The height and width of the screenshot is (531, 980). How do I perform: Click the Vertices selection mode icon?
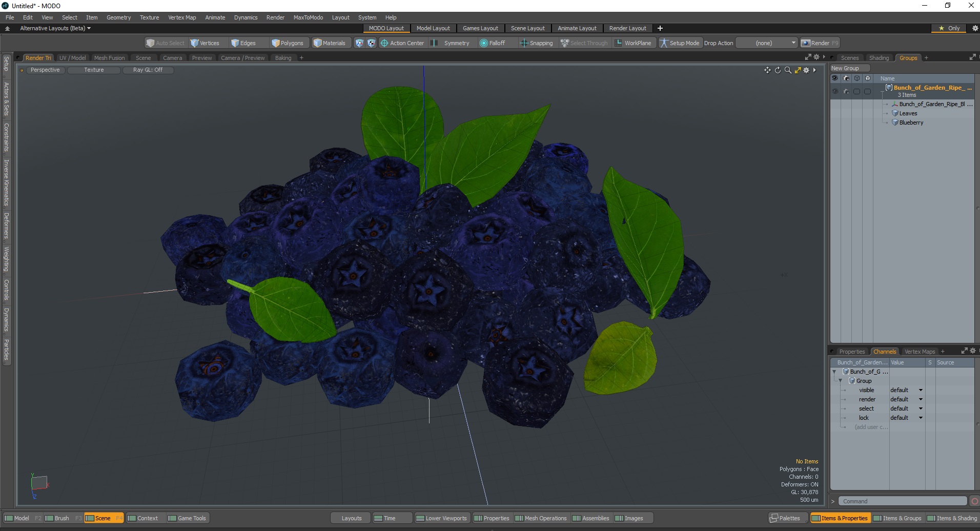(x=194, y=43)
